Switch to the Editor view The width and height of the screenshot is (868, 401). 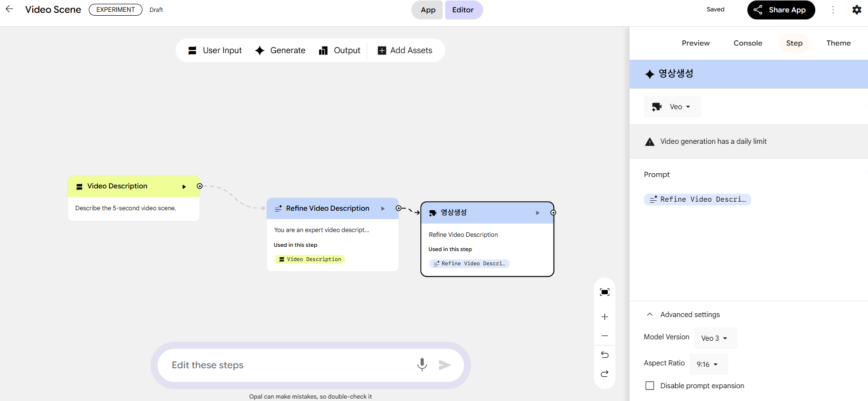click(463, 10)
